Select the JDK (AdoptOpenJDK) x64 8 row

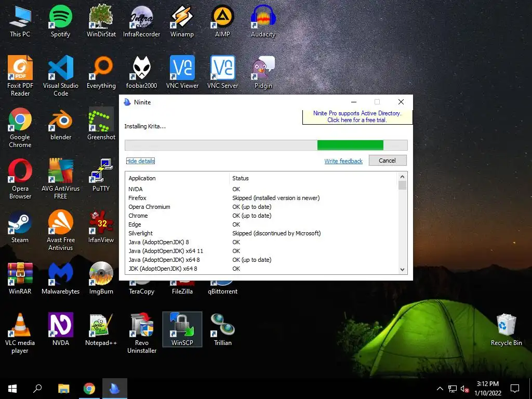click(x=261, y=269)
